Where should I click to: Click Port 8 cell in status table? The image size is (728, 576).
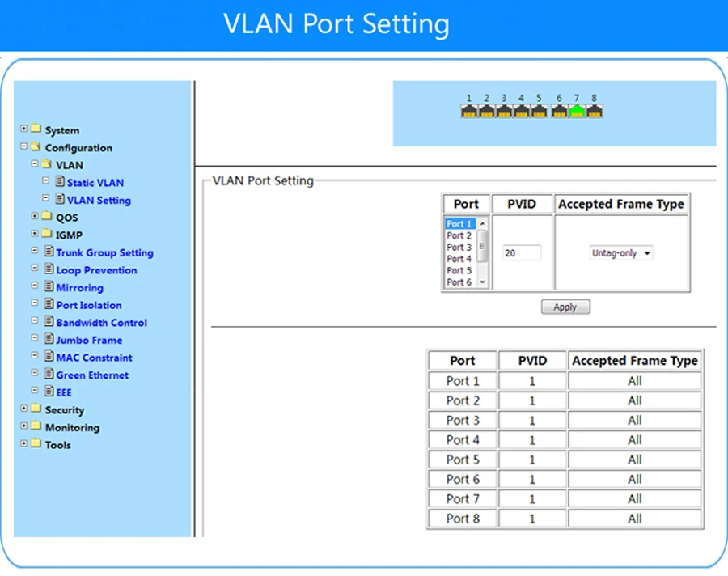pyautogui.click(x=463, y=519)
